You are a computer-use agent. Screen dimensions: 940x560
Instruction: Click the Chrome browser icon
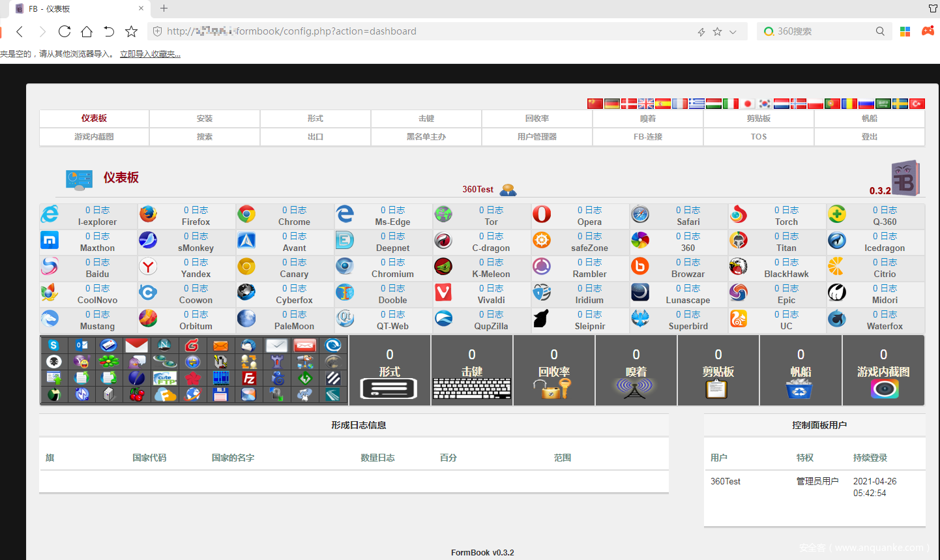click(246, 214)
